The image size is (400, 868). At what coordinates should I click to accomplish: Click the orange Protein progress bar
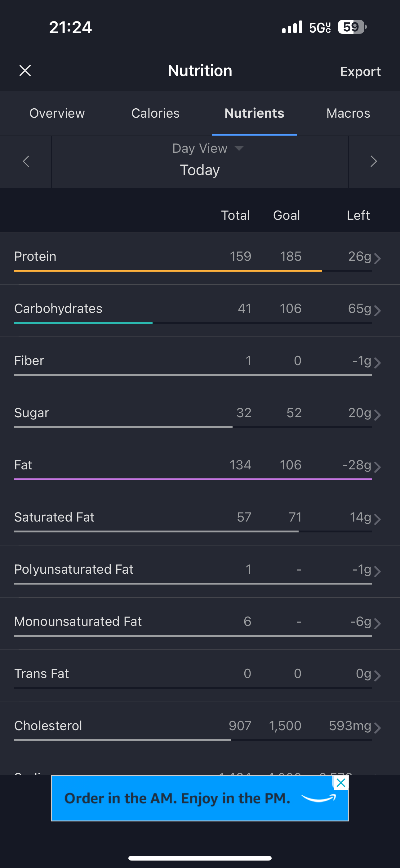pyautogui.click(x=168, y=271)
